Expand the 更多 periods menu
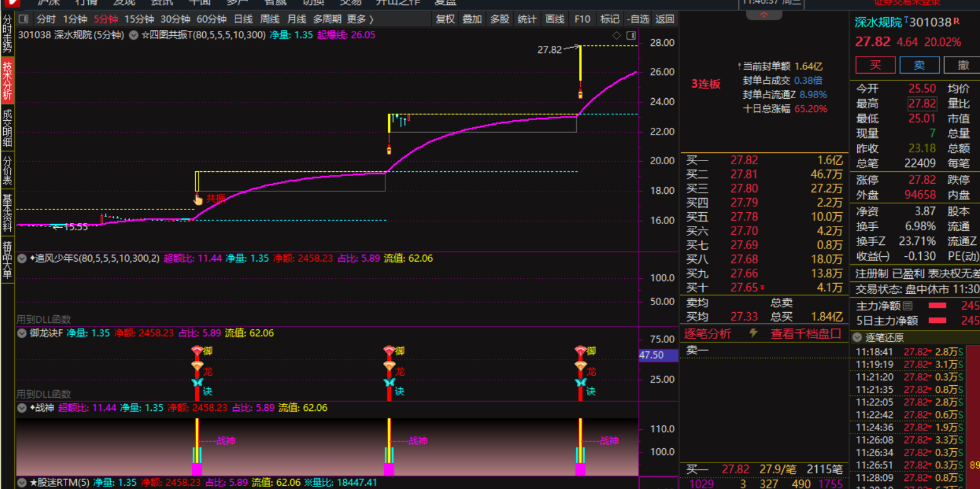The height and width of the screenshot is (489, 980). tap(360, 19)
